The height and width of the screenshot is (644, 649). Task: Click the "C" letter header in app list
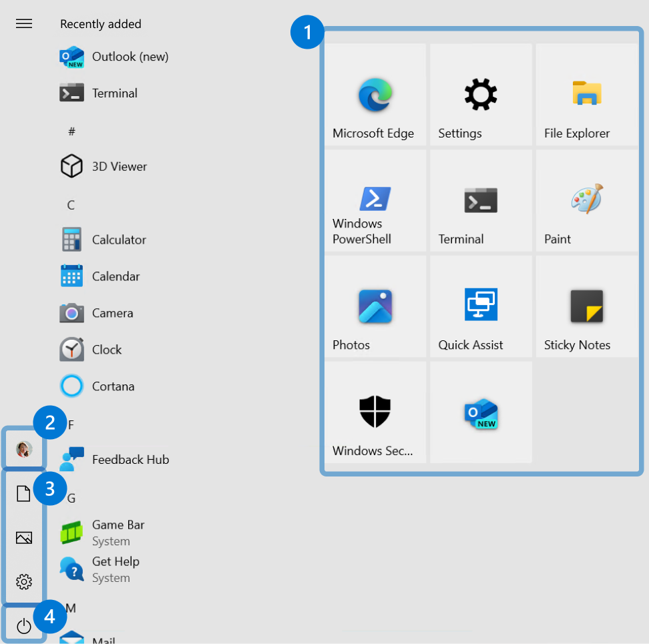pos(71,205)
